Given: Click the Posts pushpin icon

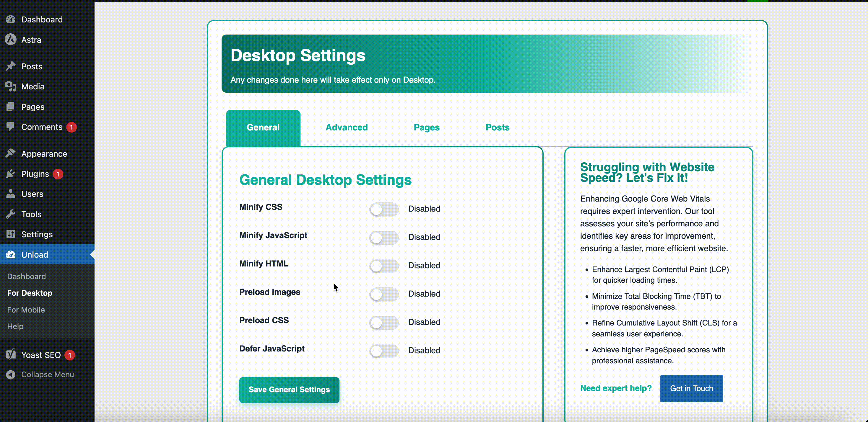Looking at the screenshot, I should click(11, 66).
